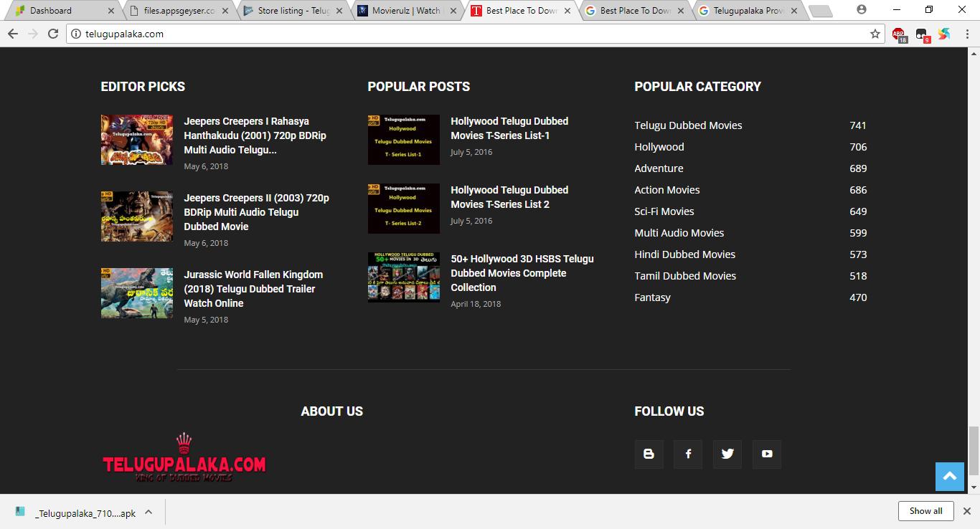Click the April 18, 2018 post date
Viewport: 980px width, 529px height.
coord(476,304)
